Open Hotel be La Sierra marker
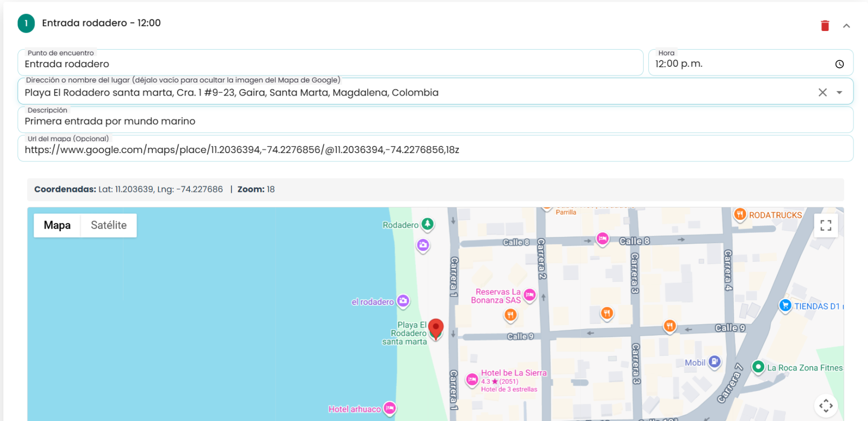This screenshot has height=421, width=868. (472, 380)
